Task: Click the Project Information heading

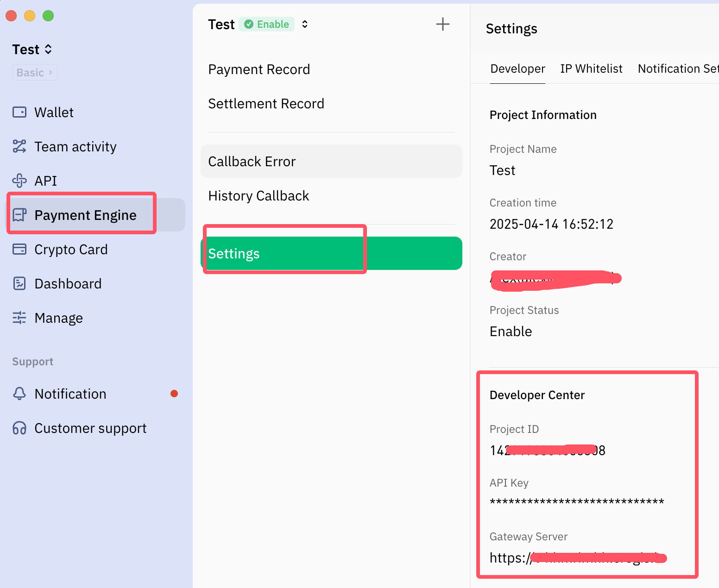Action: click(x=543, y=115)
